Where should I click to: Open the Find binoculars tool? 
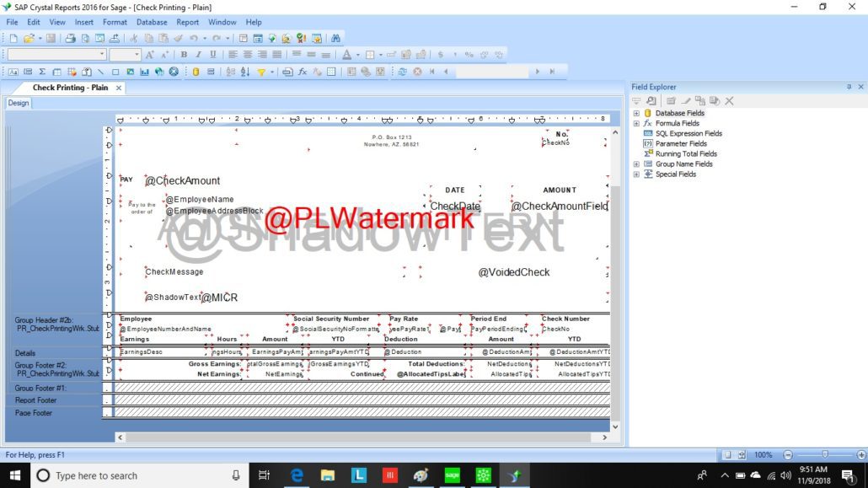[x=335, y=38]
